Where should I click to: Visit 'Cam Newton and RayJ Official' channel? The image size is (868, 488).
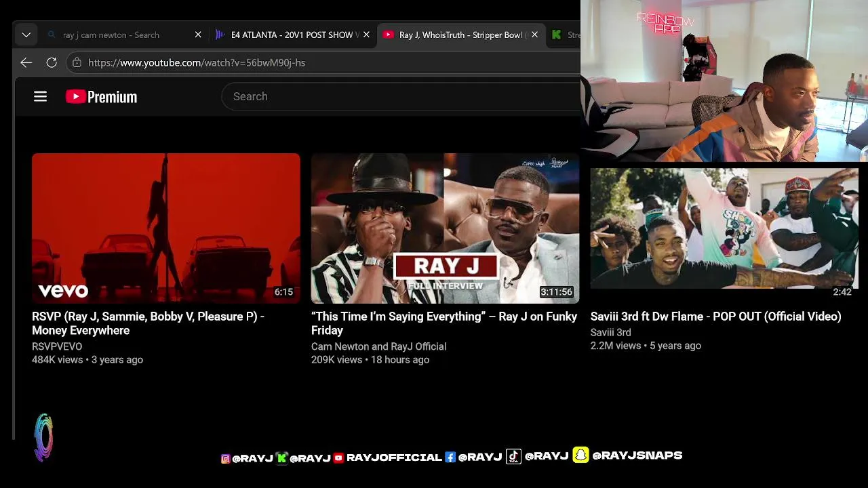click(378, 346)
